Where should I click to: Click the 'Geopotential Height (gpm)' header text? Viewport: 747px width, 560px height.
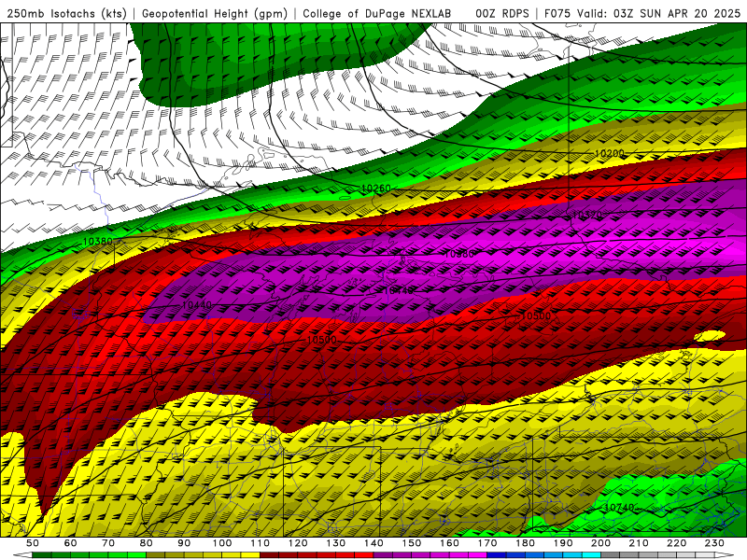tap(215, 14)
